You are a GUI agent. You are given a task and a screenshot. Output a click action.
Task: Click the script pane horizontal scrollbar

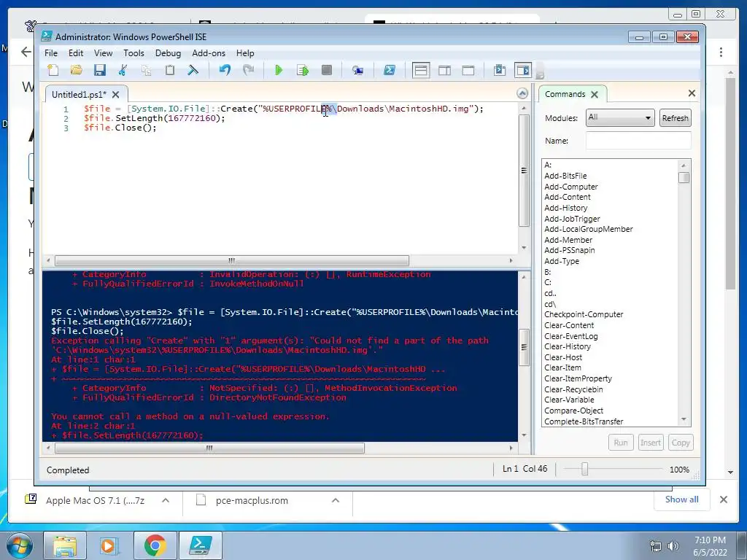[x=232, y=260]
